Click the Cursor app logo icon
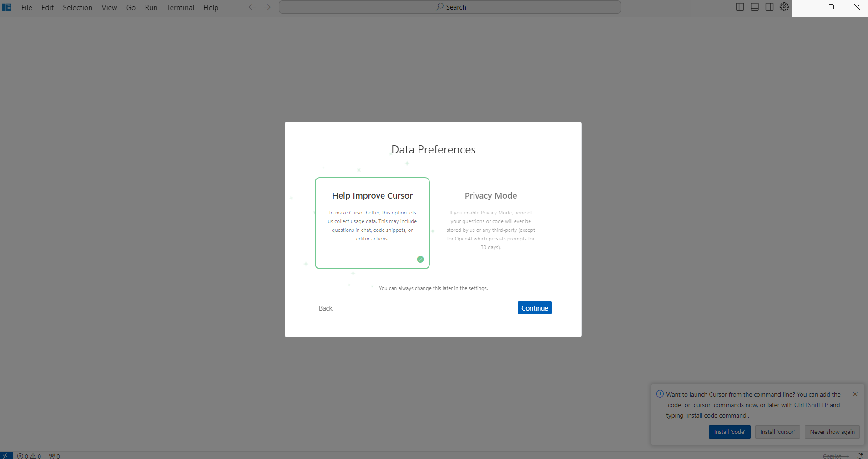The height and width of the screenshot is (459, 868). 7,7
